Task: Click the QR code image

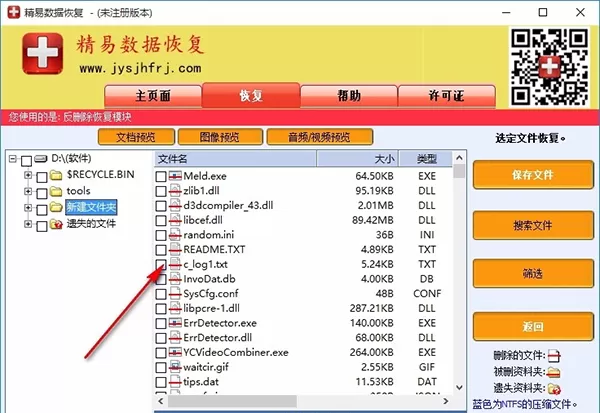Action: [x=549, y=67]
